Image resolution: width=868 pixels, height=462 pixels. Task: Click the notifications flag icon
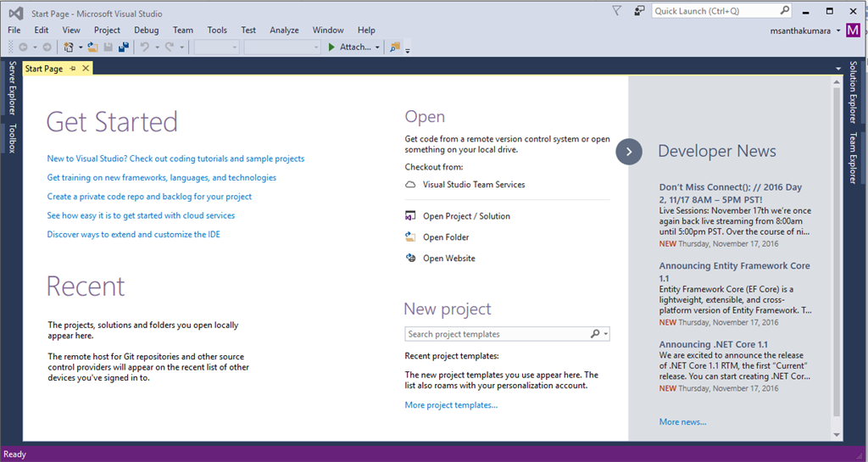616,11
